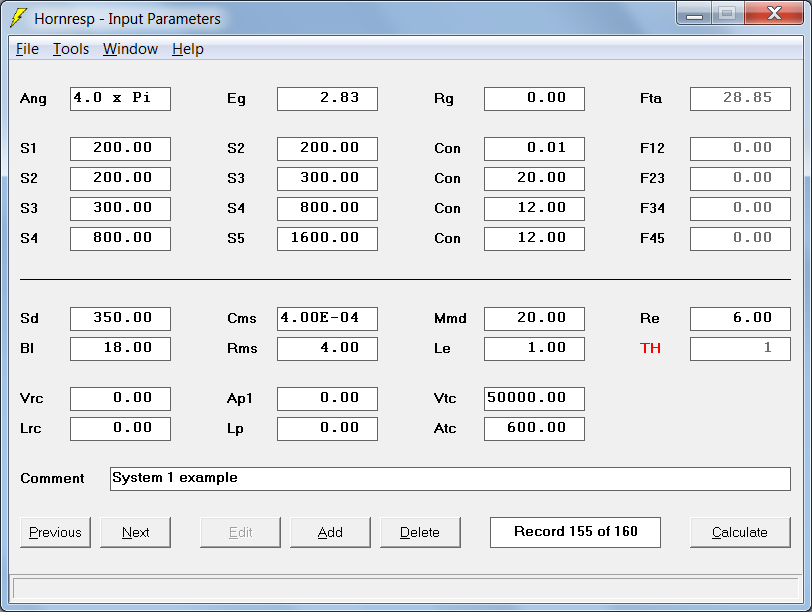Open the Window menu
The height and width of the screenshot is (612, 812).
pyautogui.click(x=130, y=49)
